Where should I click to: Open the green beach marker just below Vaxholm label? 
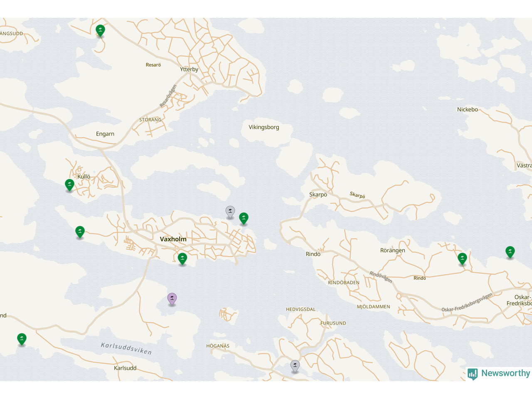click(182, 259)
